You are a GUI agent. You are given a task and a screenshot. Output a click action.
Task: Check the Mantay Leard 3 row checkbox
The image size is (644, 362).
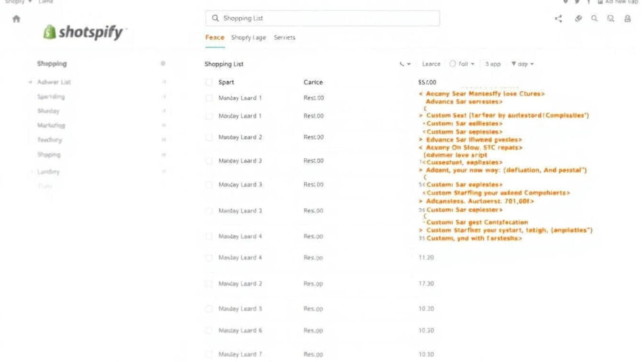click(x=209, y=211)
